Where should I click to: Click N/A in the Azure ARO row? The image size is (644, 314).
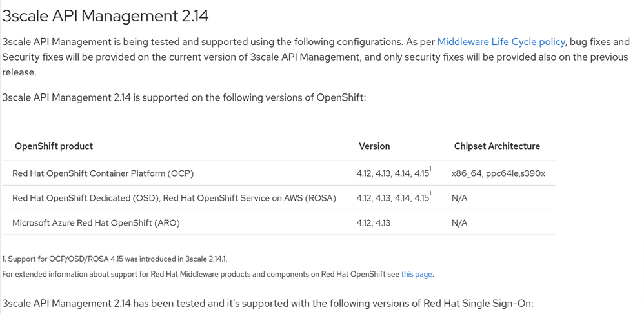(459, 223)
